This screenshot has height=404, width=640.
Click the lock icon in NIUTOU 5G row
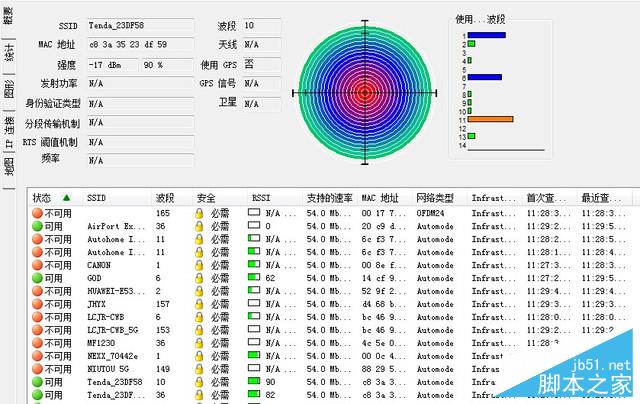[x=199, y=369]
